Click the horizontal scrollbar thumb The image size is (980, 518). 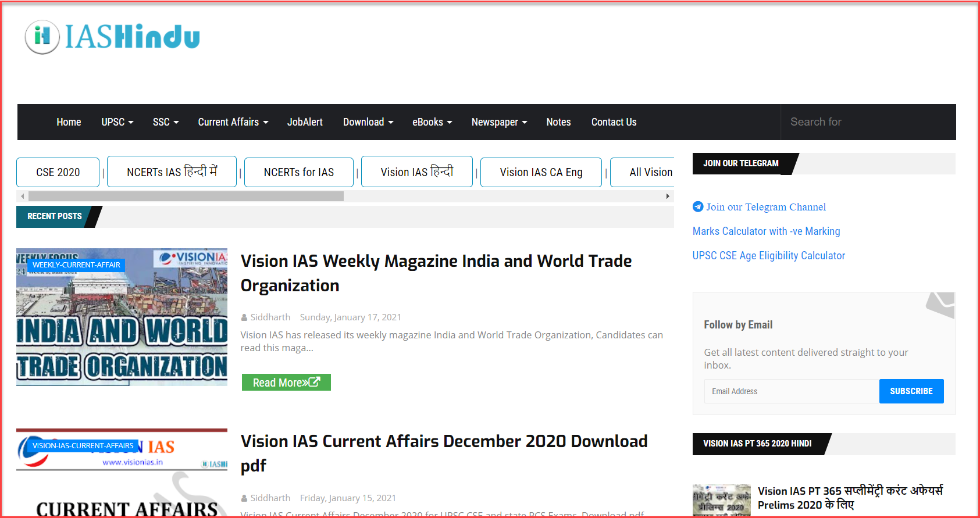pos(186,197)
